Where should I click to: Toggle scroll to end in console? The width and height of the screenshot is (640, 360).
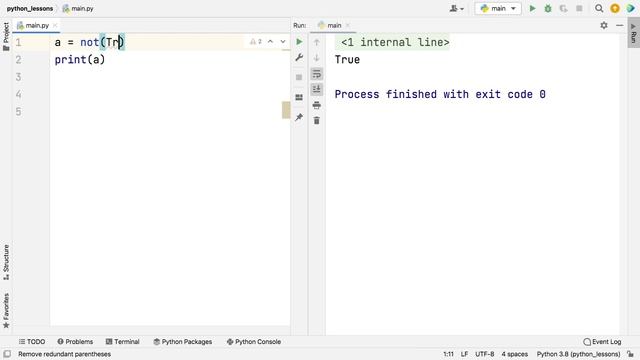coord(316,89)
